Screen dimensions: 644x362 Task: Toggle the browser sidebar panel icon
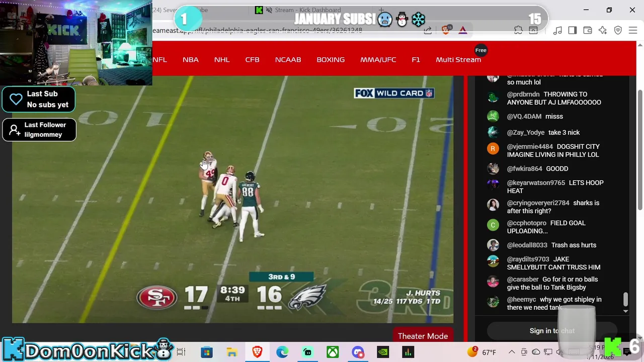573,31
